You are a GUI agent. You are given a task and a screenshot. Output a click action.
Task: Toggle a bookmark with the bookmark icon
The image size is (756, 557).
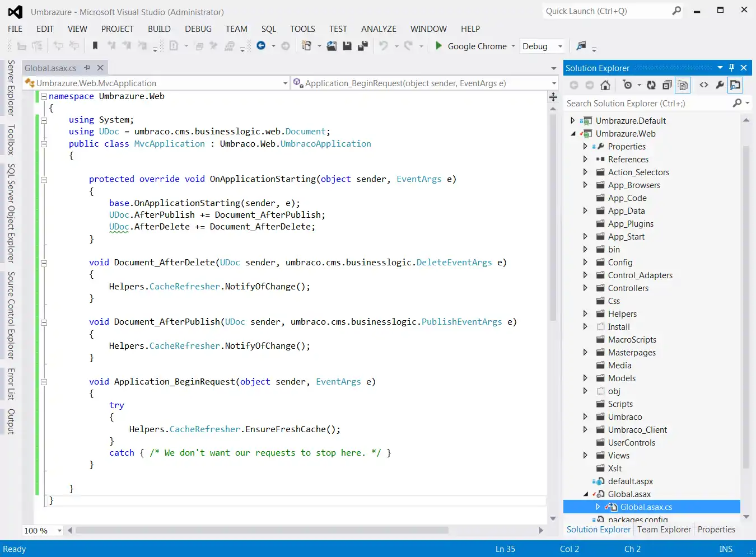(x=95, y=46)
